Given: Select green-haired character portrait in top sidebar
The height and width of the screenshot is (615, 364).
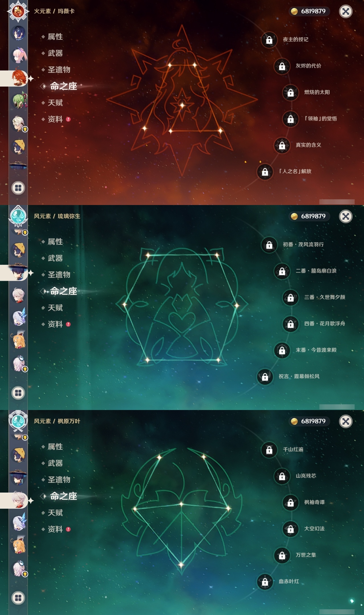Looking at the screenshot, I should 19,100.
